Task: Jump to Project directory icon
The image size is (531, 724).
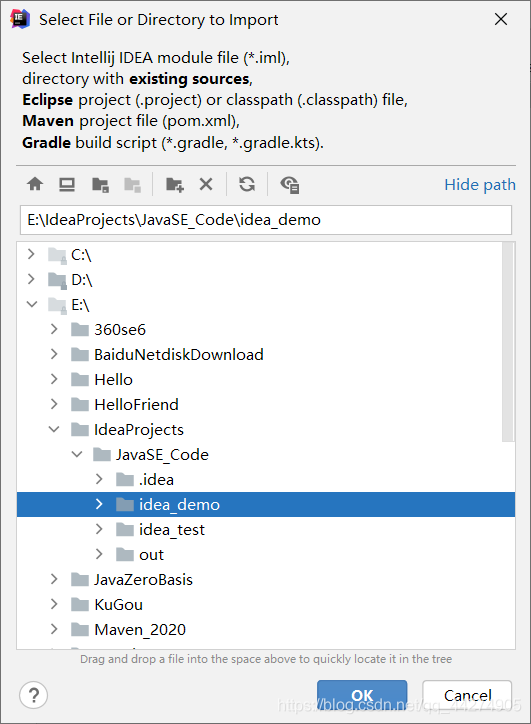Action: click(x=100, y=185)
